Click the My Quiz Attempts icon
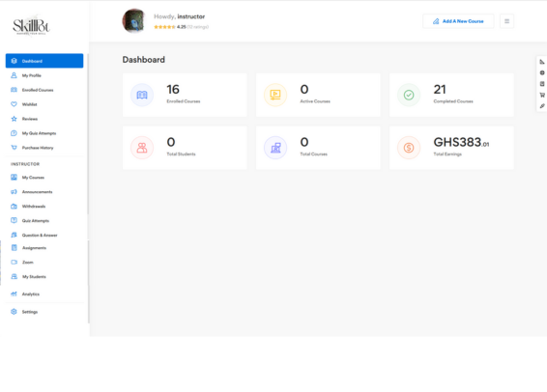Screen dimensions: 547x392 14,133
